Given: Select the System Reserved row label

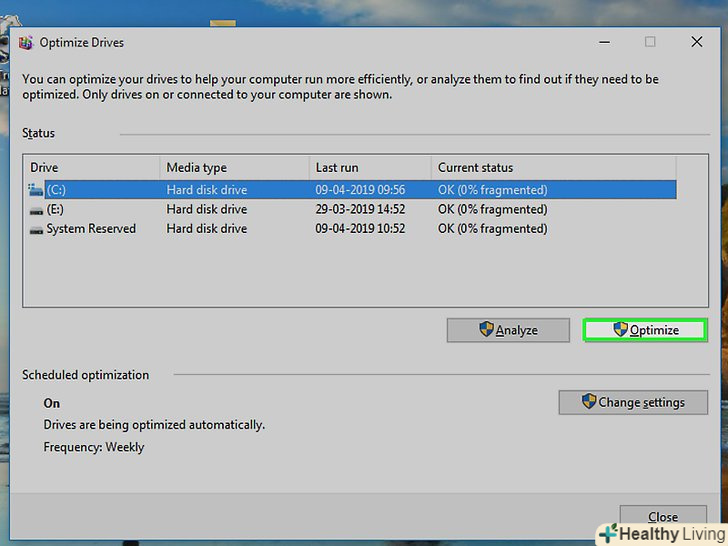Looking at the screenshot, I should coord(91,229).
